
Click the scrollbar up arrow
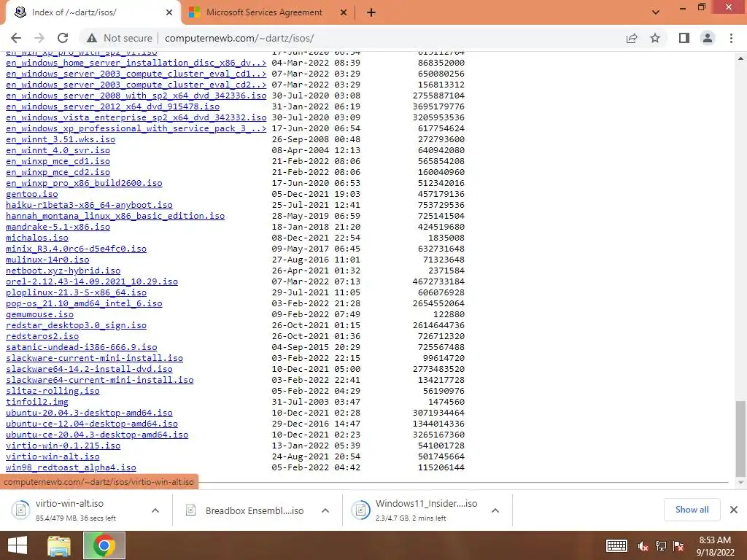[740, 58]
